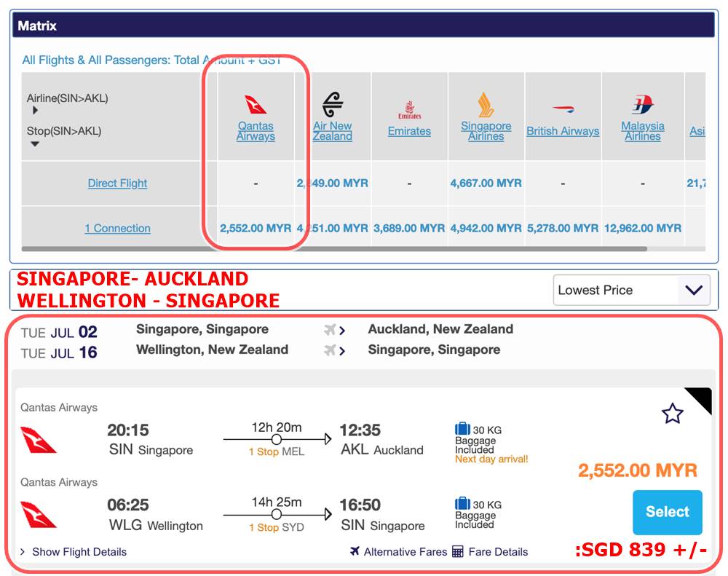
Task: Filter by Direct Flight
Action: 117,184
